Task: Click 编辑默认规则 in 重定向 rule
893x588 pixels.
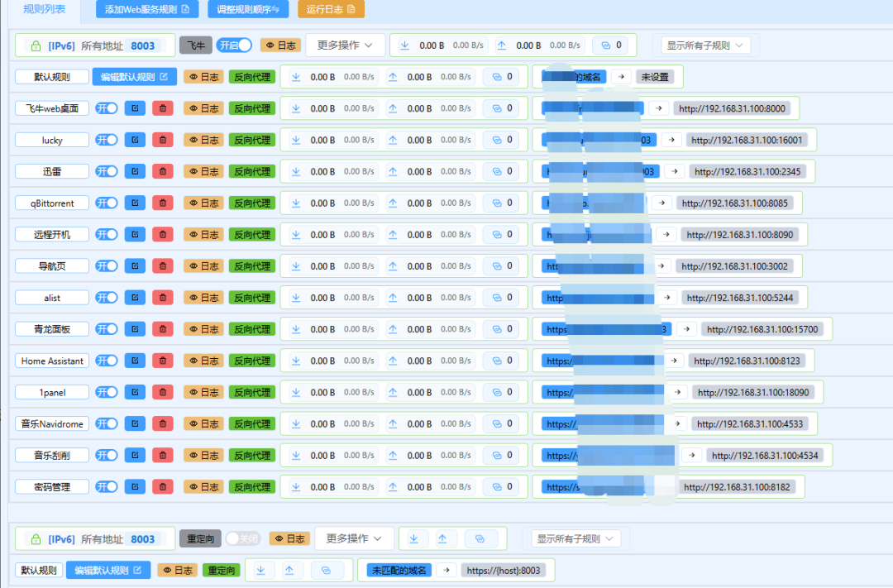Action: coord(108,570)
